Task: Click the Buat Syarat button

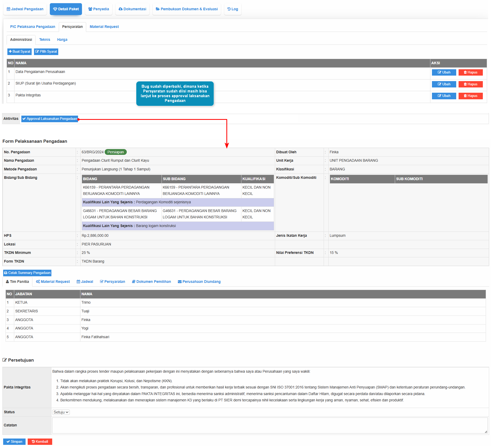Action: [20, 52]
